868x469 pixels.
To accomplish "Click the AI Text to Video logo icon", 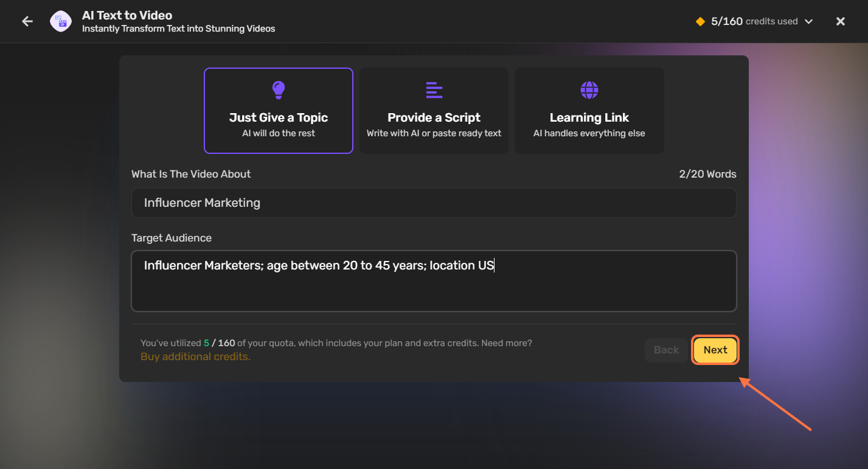I will (x=61, y=21).
